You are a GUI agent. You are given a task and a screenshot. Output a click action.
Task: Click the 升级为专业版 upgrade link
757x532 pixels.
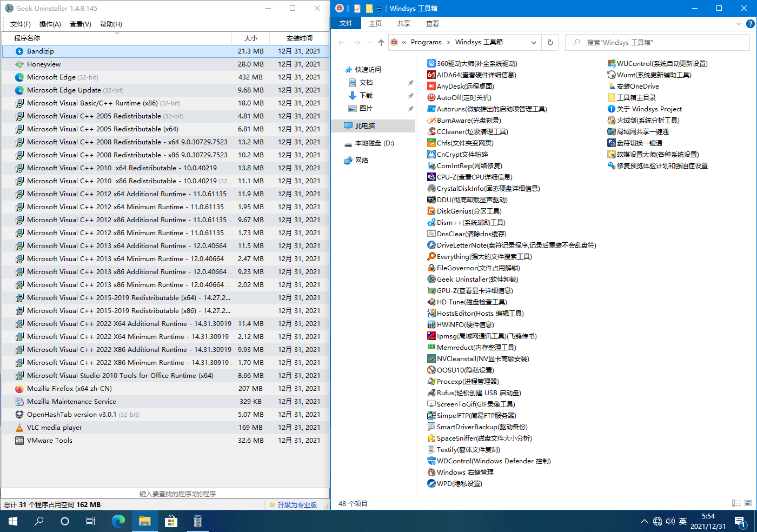click(x=297, y=505)
